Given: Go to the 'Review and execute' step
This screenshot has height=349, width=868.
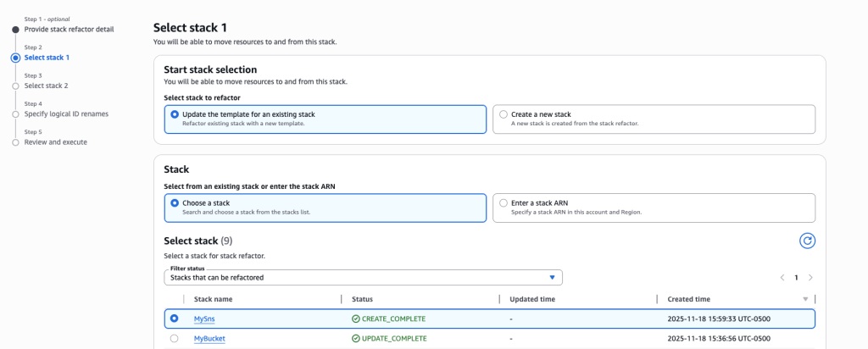Looking at the screenshot, I should point(55,142).
